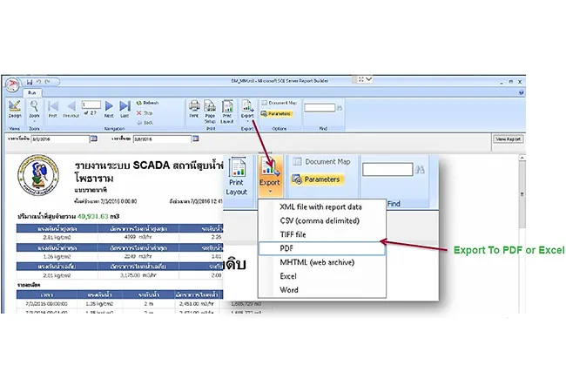Click the green total value 40,931.63
The height and width of the screenshot is (392, 566).
pyautogui.click(x=93, y=216)
